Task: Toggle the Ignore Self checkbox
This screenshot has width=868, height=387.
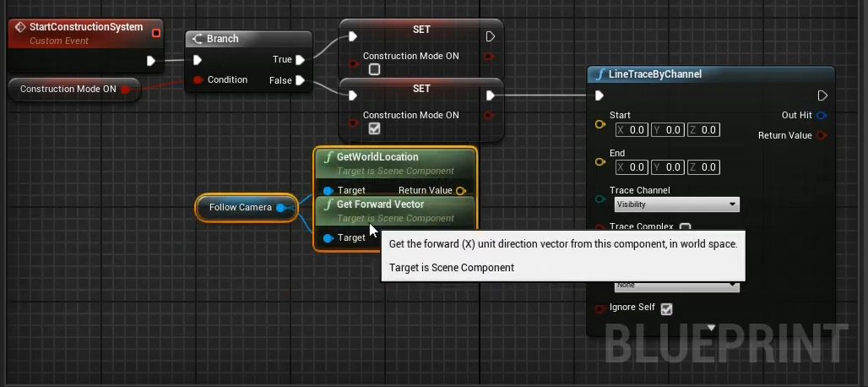Action: [666, 309]
